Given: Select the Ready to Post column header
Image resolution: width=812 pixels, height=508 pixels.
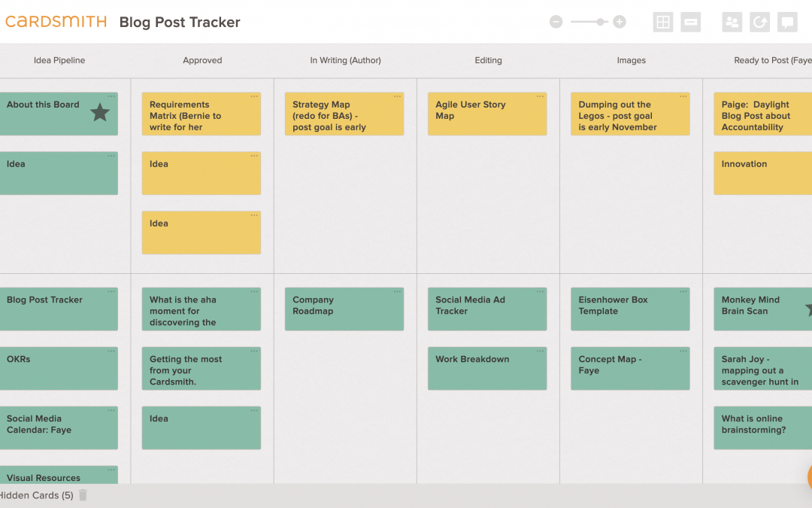Looking at the screenshot, I should pyautogui.click(x=772, y=60).
